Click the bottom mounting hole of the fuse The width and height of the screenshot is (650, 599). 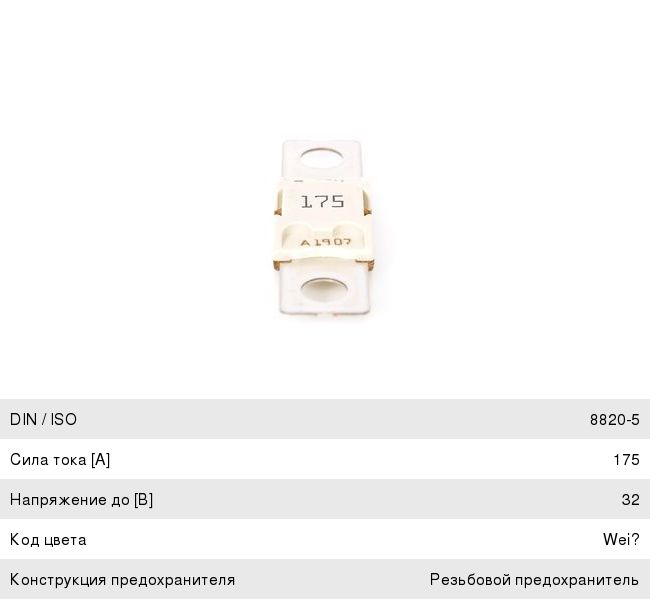tap(324, 289)
